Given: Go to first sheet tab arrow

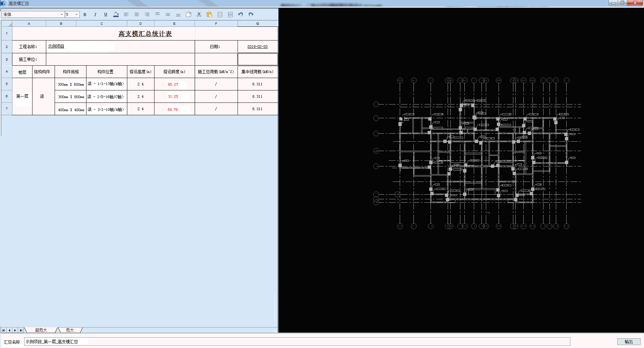Looking at the screenshot, I should click(4, 330).
